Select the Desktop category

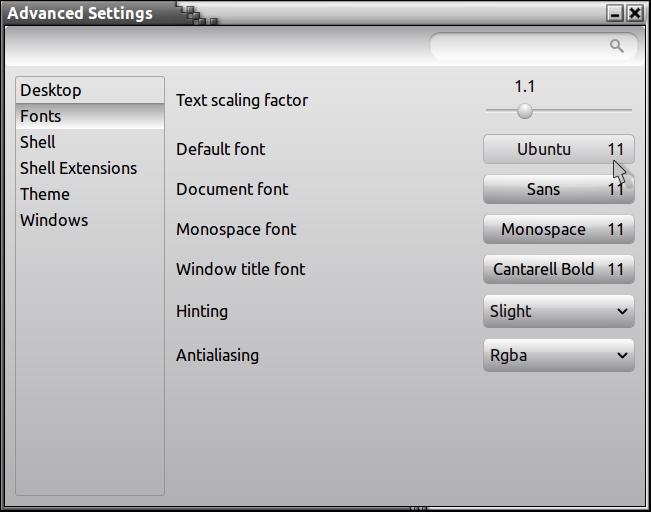click(x=51, y=90)
